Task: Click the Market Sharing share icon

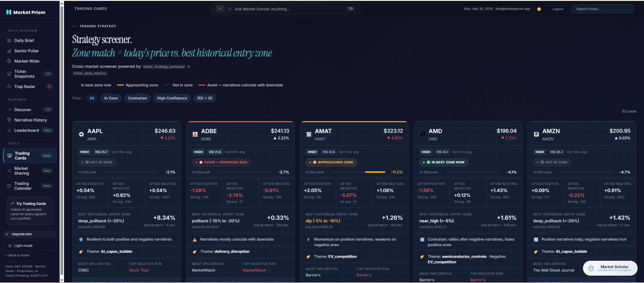Action: tap(9, 170)
